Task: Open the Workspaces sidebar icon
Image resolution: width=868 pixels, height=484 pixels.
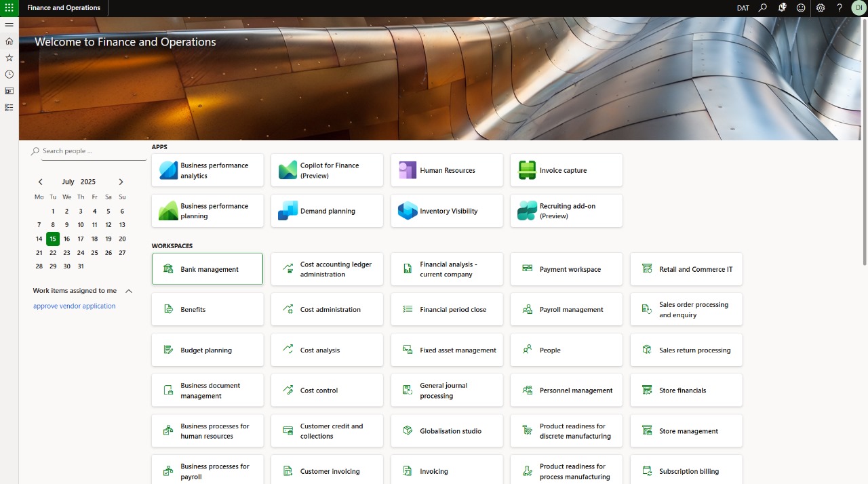Action: (9, 91)
